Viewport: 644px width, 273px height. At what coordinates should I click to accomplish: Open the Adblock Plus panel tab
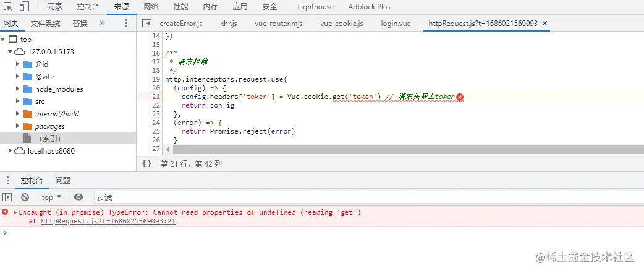[369, 7]
